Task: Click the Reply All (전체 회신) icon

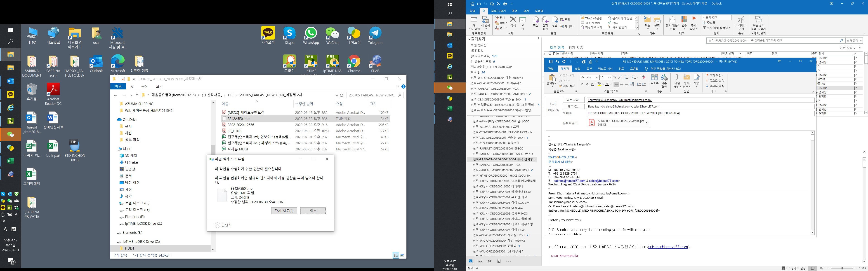Action: pos(545,23)
